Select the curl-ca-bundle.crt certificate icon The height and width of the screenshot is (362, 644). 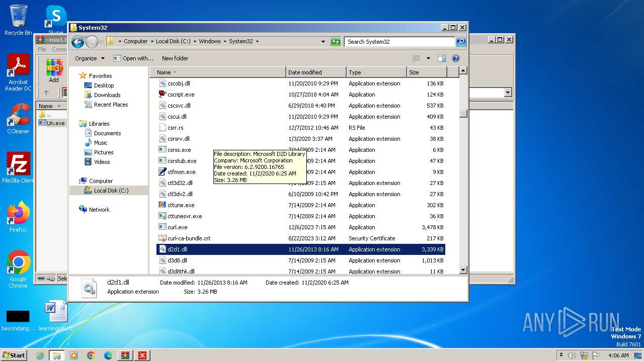(x=163, y=238)
